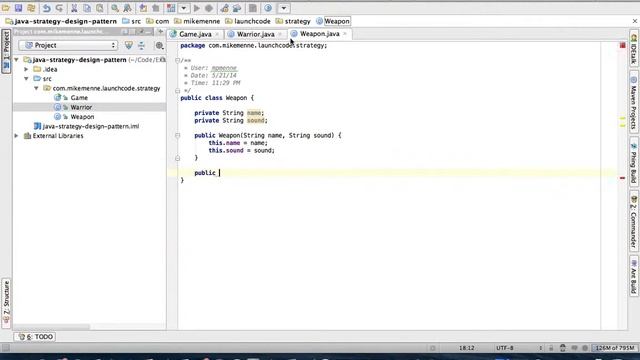Click the Collapse All icon
640x360 pixels.
coord(141,46)
